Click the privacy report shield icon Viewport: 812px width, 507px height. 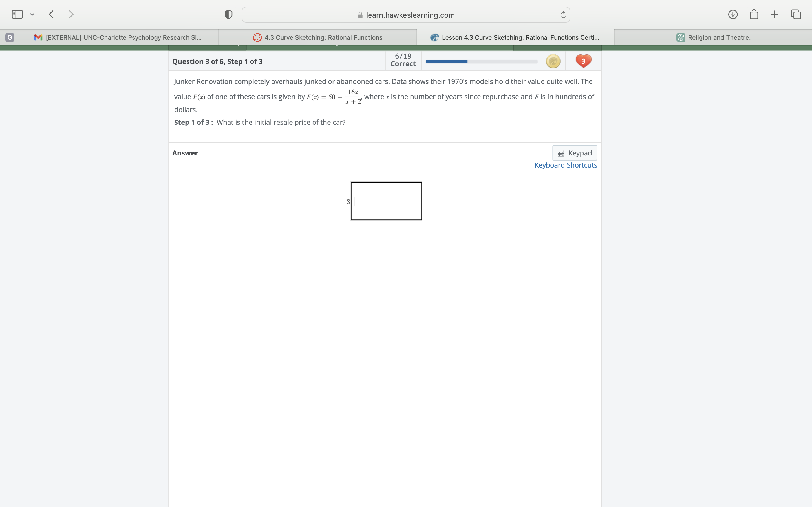click(228, 14)
